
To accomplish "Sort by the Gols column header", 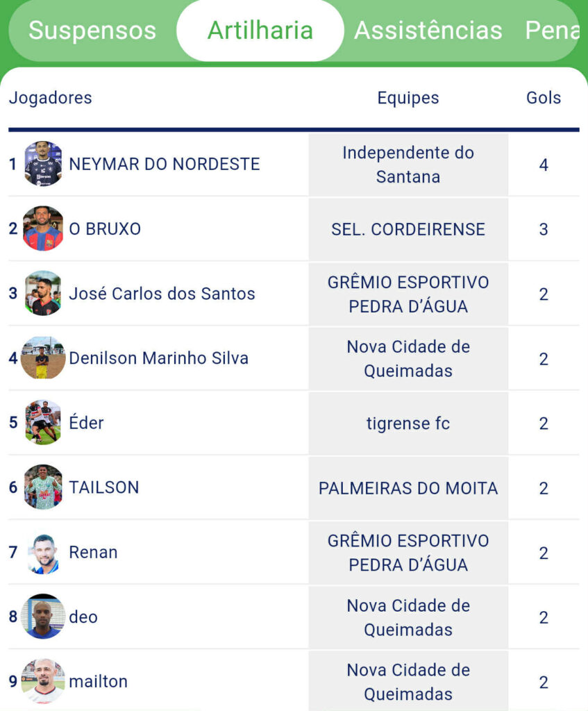I will coord(544,97).
